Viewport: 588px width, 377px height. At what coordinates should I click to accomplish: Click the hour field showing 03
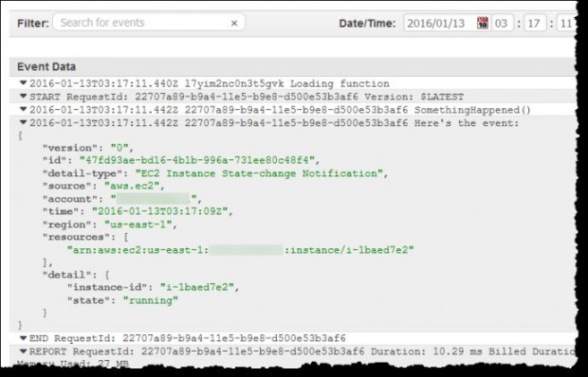click(502, 24)
